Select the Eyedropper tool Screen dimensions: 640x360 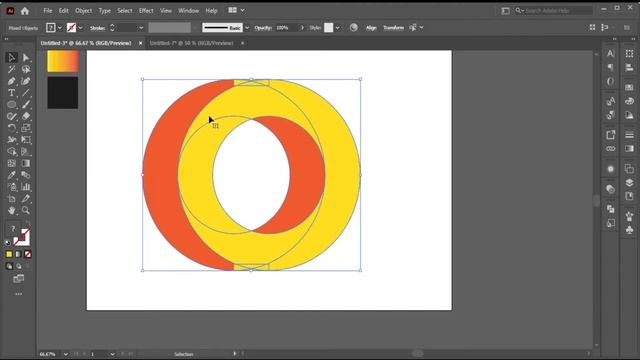click(x=11, y=176)
